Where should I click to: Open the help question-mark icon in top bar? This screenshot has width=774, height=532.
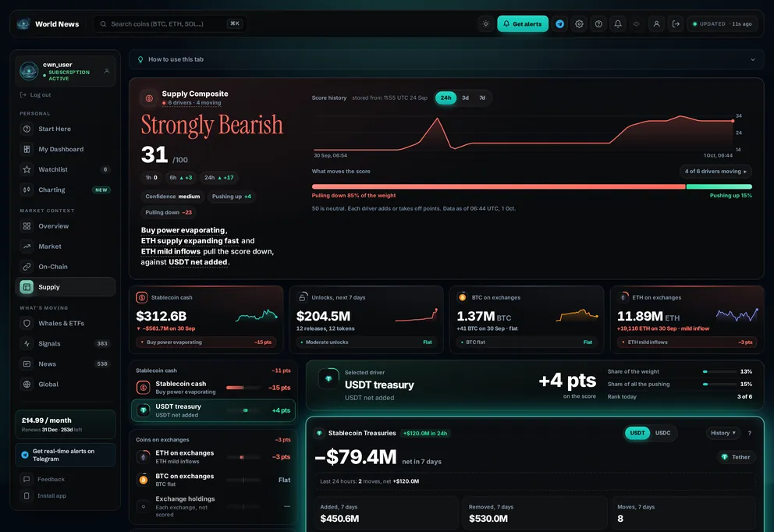tap(598, 23)
